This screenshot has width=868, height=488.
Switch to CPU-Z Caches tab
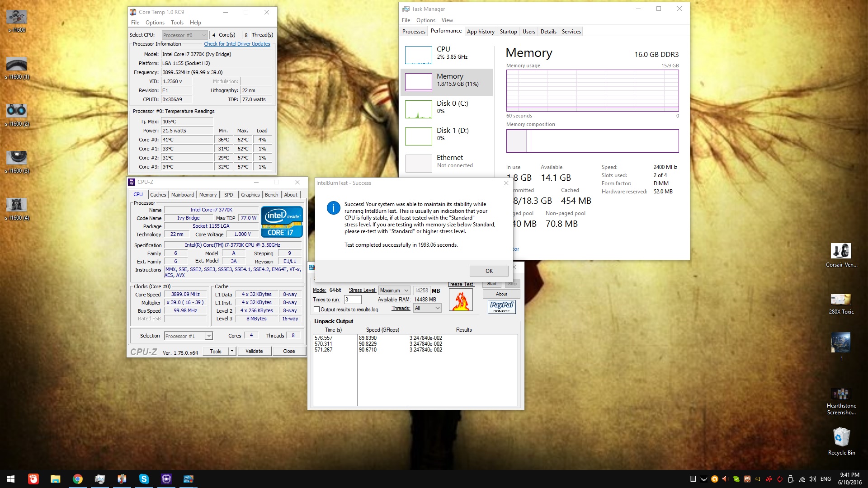158,195
